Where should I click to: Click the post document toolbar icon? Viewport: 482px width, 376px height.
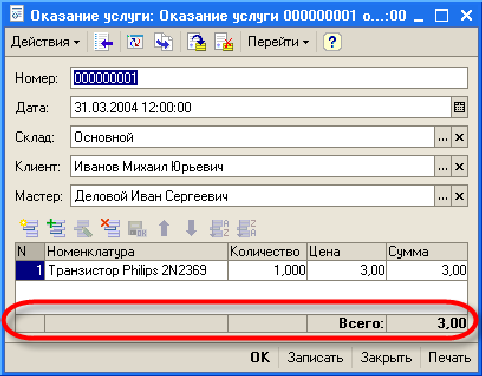click(x=196, y=42)
